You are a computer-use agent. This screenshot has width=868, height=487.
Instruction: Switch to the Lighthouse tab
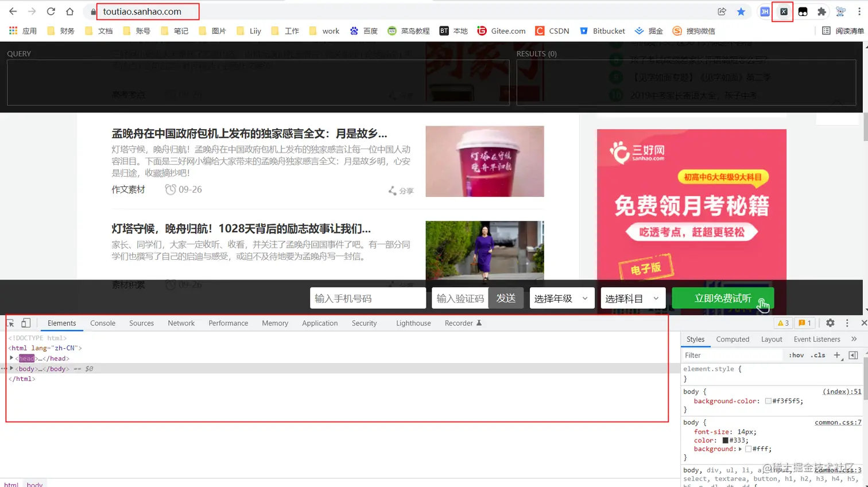413,324
